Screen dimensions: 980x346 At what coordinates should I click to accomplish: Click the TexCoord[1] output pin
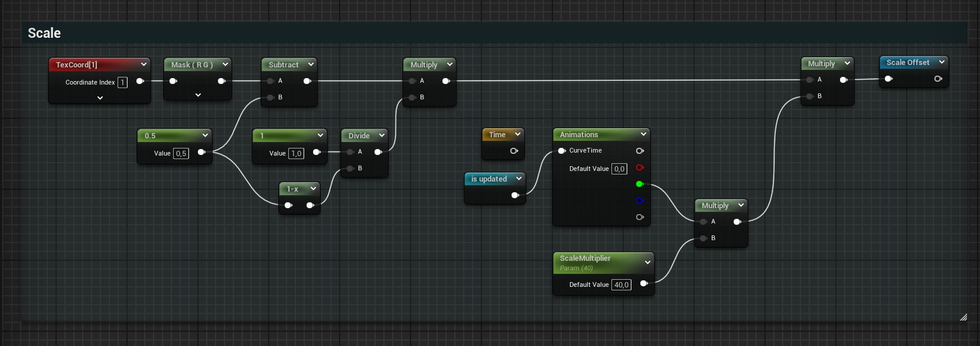(140, 81)
